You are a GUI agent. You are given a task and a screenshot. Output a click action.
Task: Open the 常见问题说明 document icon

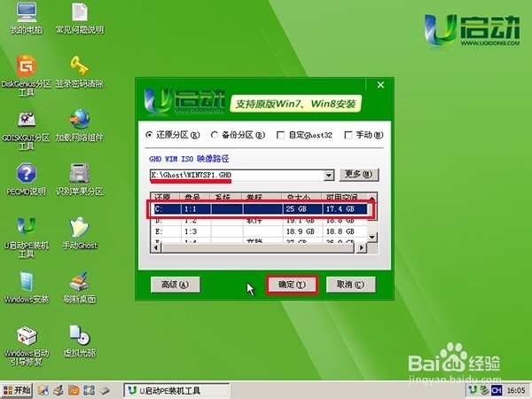[x=80, y=18]
